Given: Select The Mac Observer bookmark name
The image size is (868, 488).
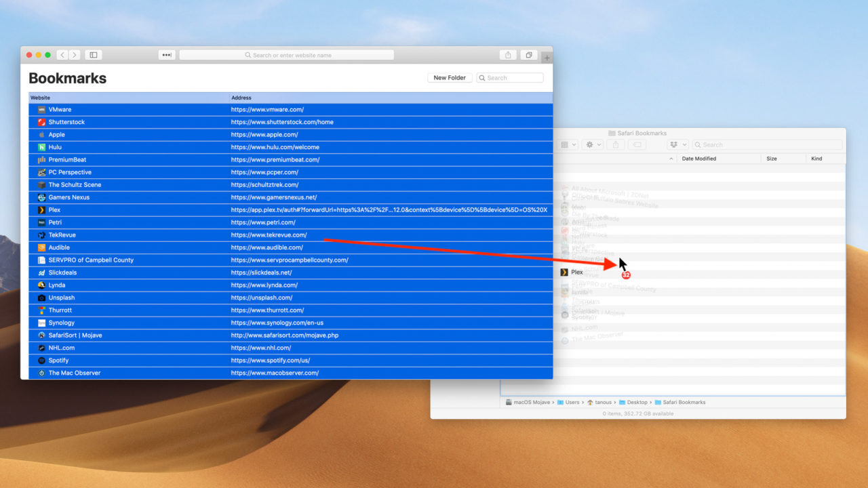Looking at the screenshot, I should coord(75,373).
